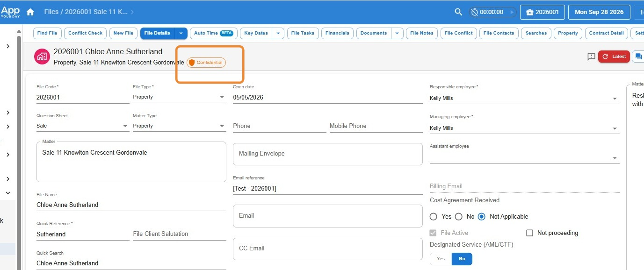Open Conflict Check
The width and height of the screenshot is (644, 270).
click(86, 33)
